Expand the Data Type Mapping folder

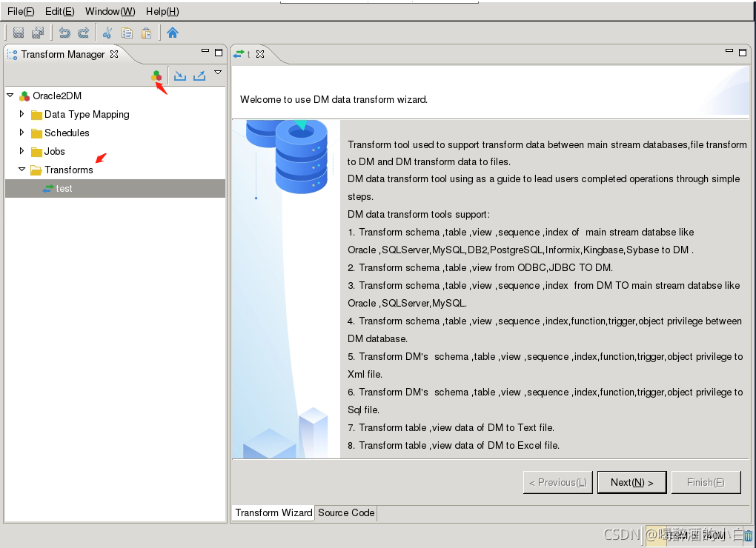pos(21,114)
